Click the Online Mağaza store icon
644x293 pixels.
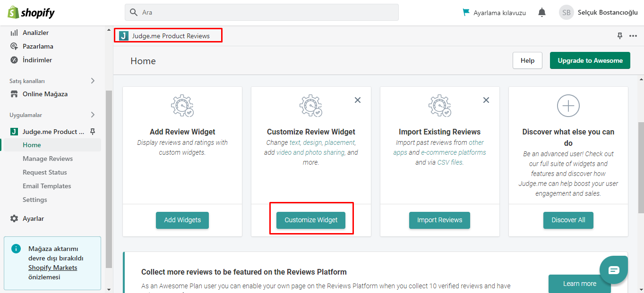[x=14, y=94]
